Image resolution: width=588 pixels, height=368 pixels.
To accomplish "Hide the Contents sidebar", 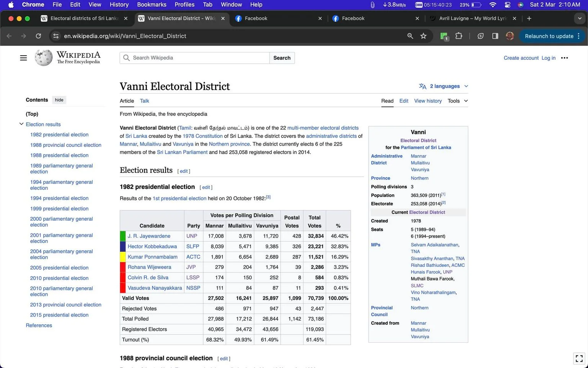I will coord(59,100).
